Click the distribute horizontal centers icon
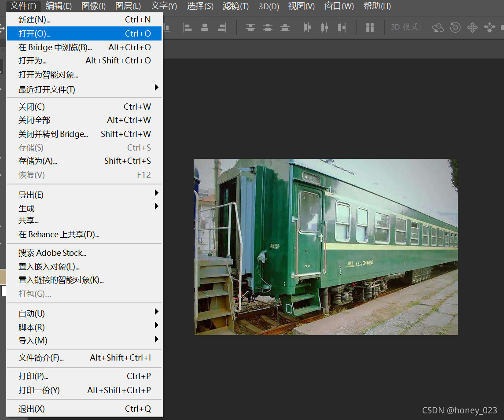 pos(325,28)
